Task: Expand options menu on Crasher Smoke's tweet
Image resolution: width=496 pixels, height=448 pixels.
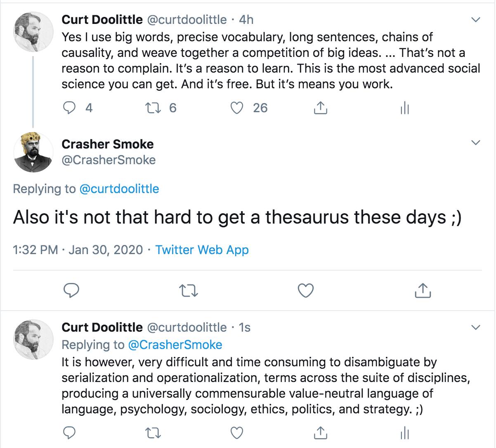Action: (476, 143)
